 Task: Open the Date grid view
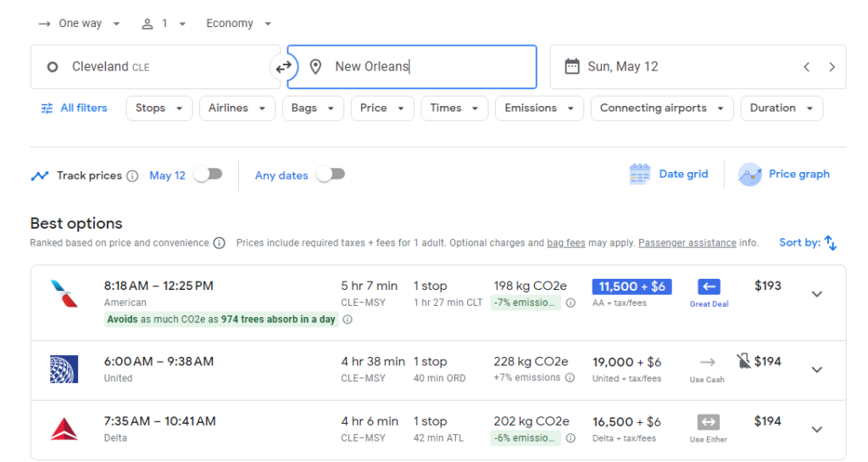tap(669, 175)
